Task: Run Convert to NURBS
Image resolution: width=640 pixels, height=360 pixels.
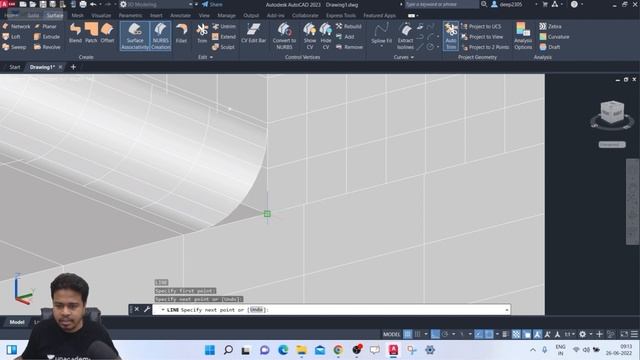Action: (x=284, y=36)
